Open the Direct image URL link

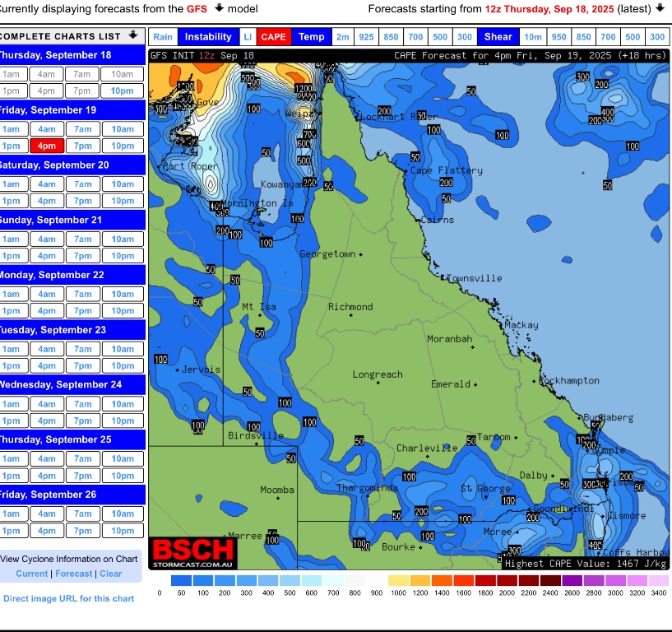pos(68,598)
